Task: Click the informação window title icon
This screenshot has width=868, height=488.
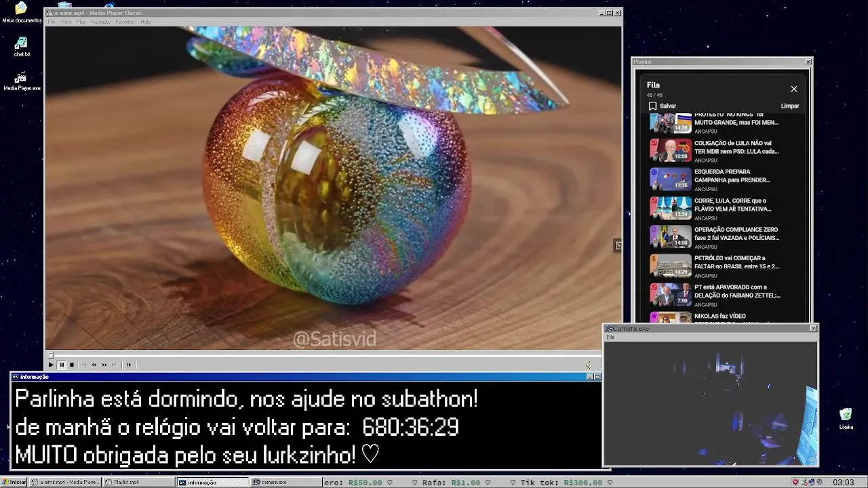Action: pos(15,377)
